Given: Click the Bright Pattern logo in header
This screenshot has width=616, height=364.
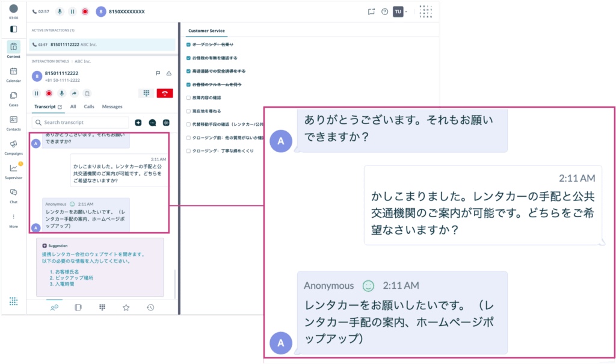Looking at the screenshot, I should click(425, 11).
